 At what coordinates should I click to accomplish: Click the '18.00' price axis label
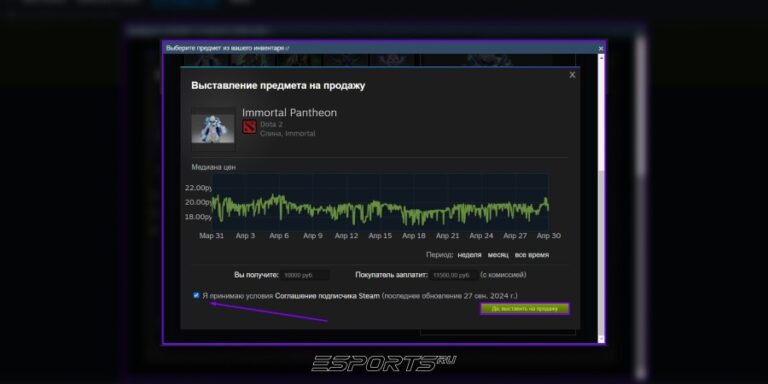tap(198, 217)
